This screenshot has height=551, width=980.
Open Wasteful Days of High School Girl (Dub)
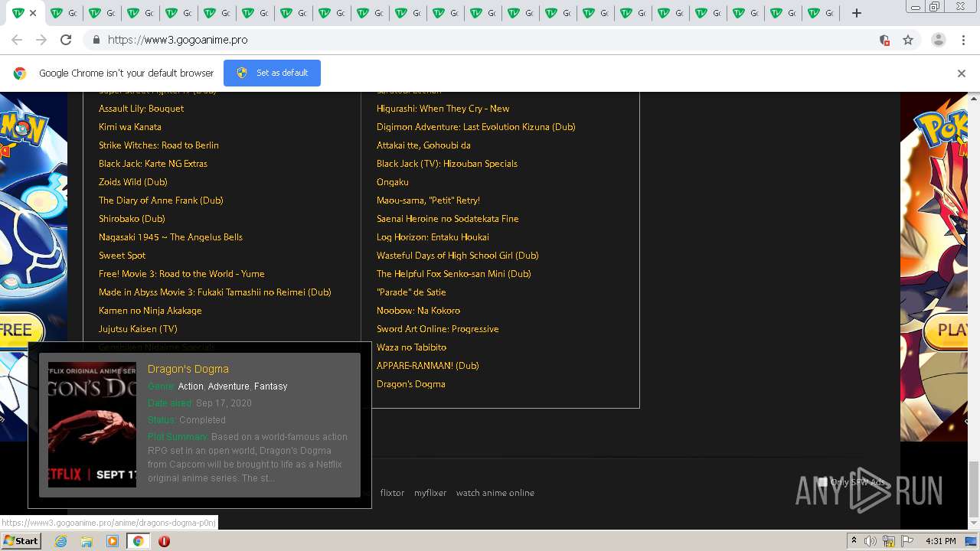[457, 256]
